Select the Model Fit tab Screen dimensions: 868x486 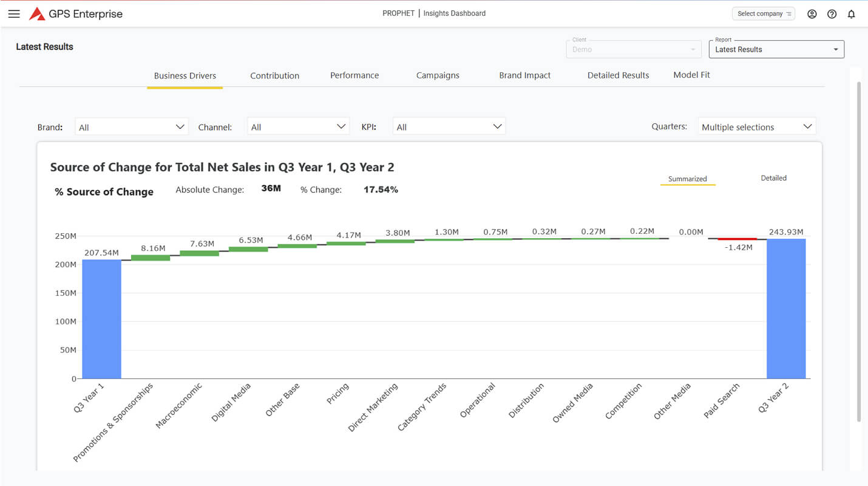691,75
